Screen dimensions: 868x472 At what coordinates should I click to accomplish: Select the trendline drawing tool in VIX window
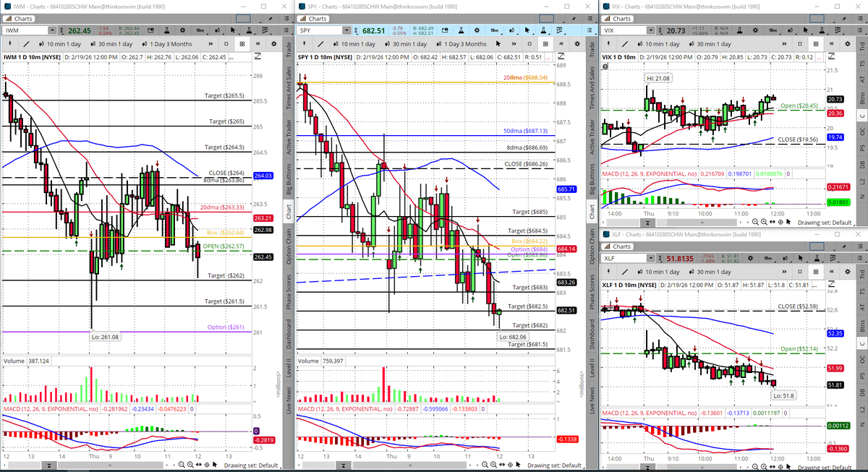(625, 44)
